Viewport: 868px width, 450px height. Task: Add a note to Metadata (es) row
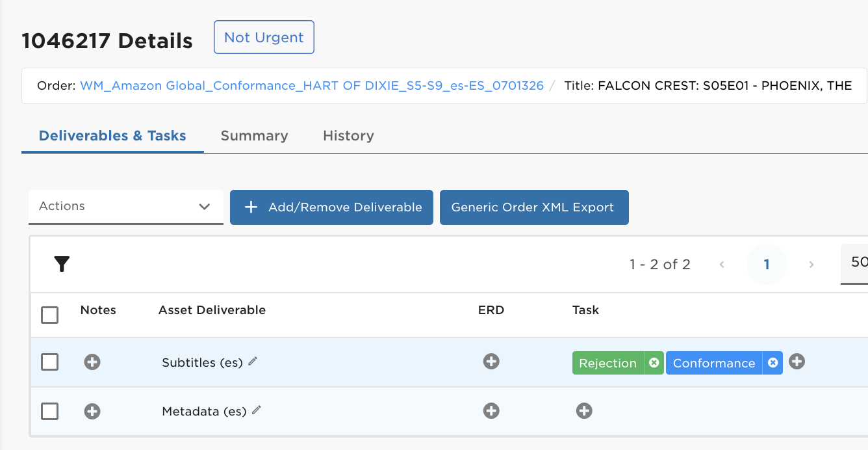(x=92, y=411)
